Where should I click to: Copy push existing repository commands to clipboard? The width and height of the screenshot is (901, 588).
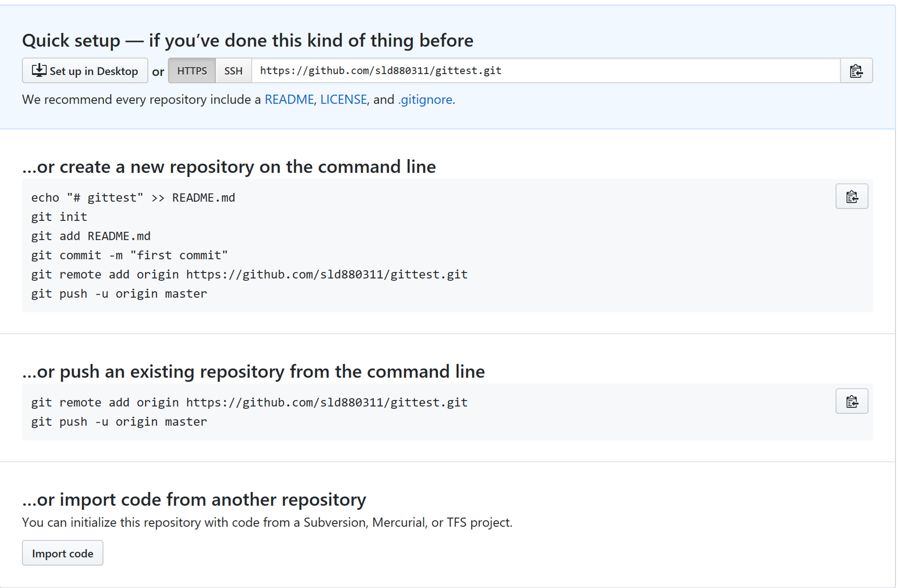point(852,401)
